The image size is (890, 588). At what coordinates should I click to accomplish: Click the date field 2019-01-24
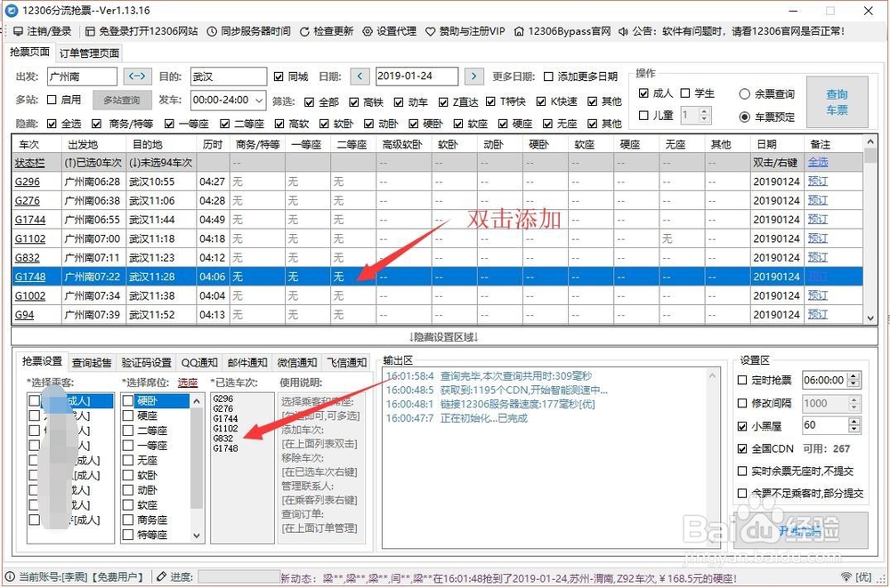point(416,76)
